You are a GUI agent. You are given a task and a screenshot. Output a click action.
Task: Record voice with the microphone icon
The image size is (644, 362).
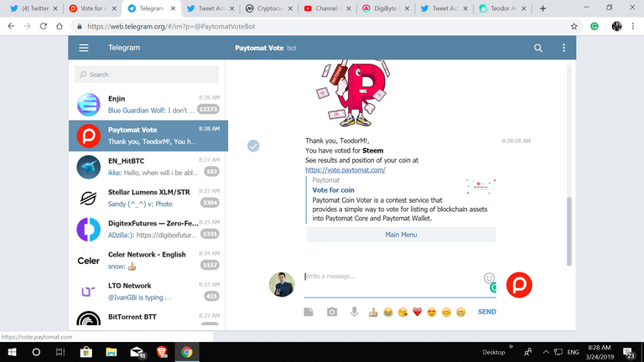pos(354,312)
